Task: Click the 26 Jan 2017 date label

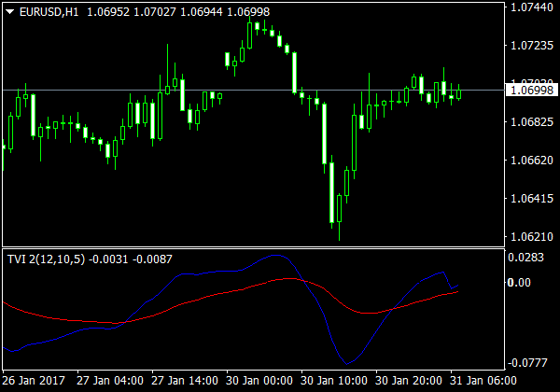Action: (35, 381)
